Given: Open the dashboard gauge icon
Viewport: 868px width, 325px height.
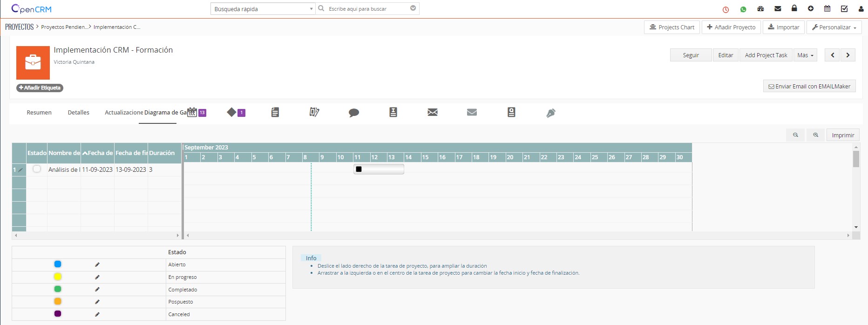Looking at the screenshot, I should [760, 9].
